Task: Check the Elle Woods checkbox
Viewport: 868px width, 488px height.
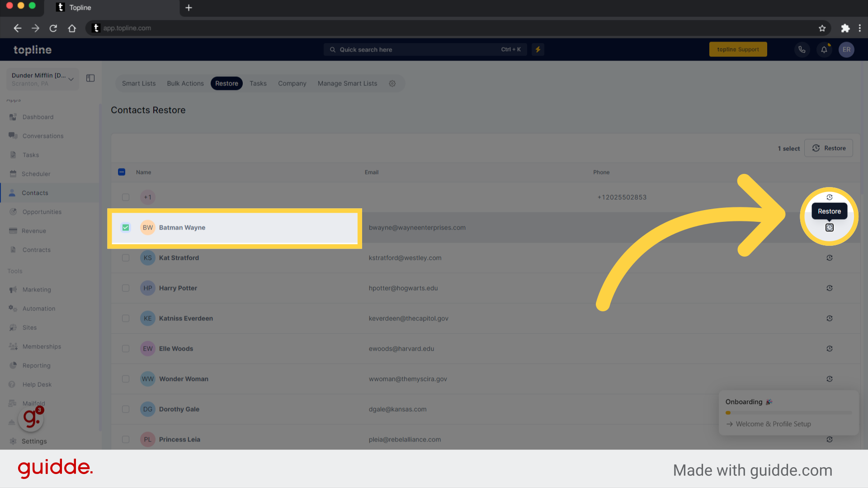Action: 126,349
